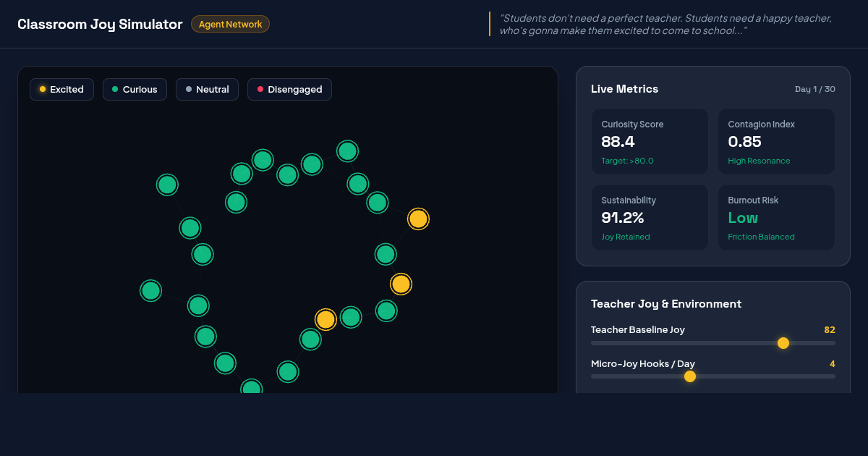The height and width of the screenshot is (456, 868).
Task: Click the "Teacher Baseline Joy" slider label
Action: (x=638, y=330)
